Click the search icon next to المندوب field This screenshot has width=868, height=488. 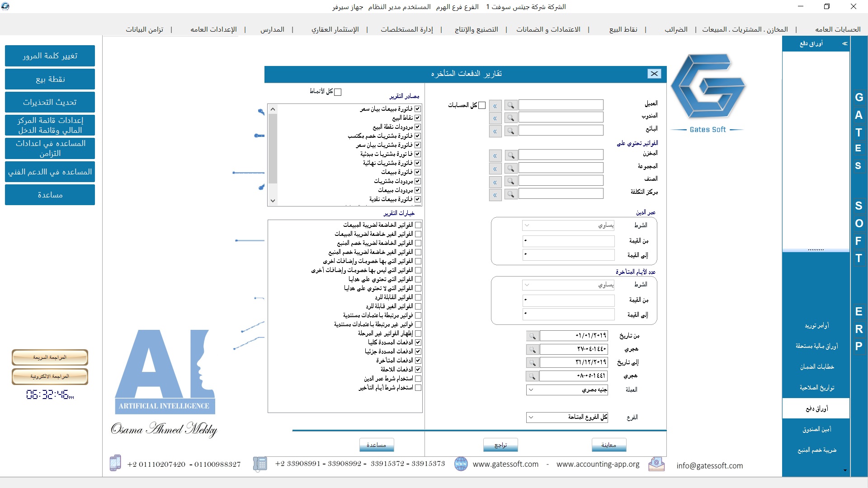tap(511, 118)
